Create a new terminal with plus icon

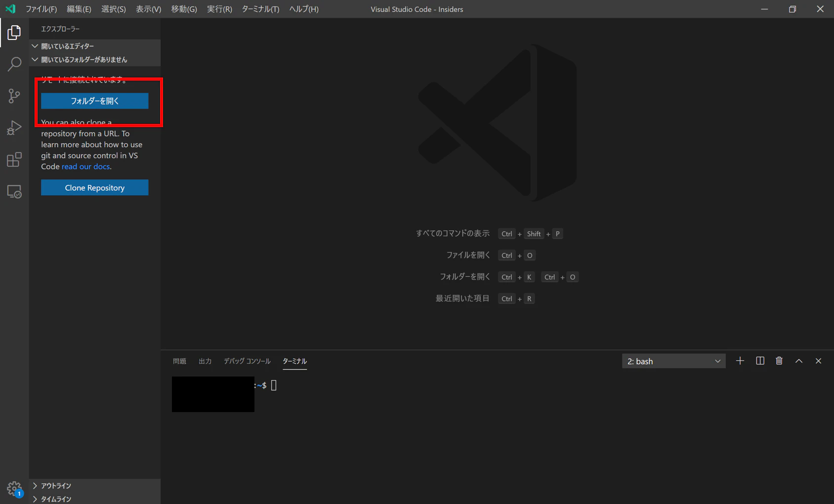pos(740,361)
